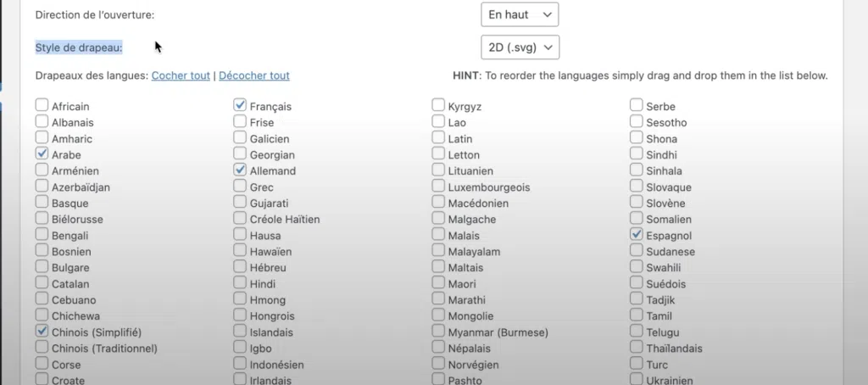Open the Direction de l'ouverture dropdown
The image size is (868, 385).
(x=519, y=14)
